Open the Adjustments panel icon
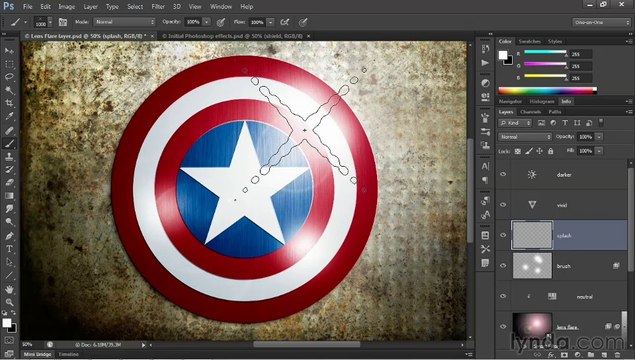Viewport: 635px width, 360px height. coord(485,83)
